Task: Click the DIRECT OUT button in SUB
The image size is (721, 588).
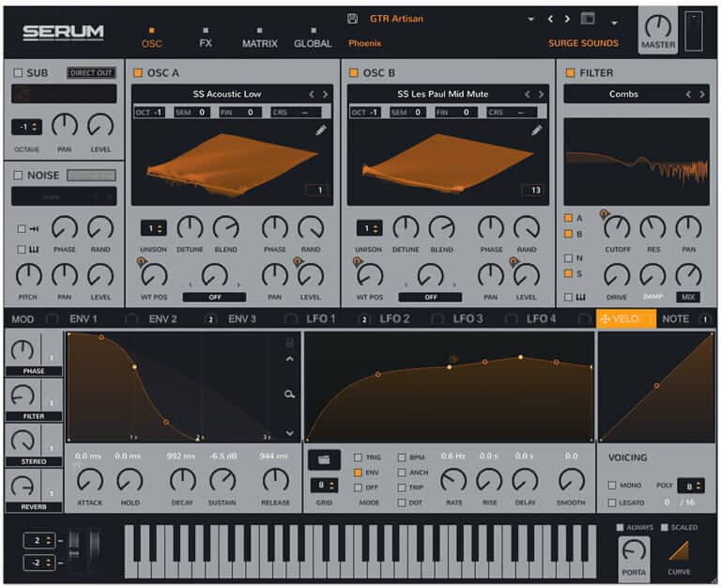Action: tap(91, 73)
